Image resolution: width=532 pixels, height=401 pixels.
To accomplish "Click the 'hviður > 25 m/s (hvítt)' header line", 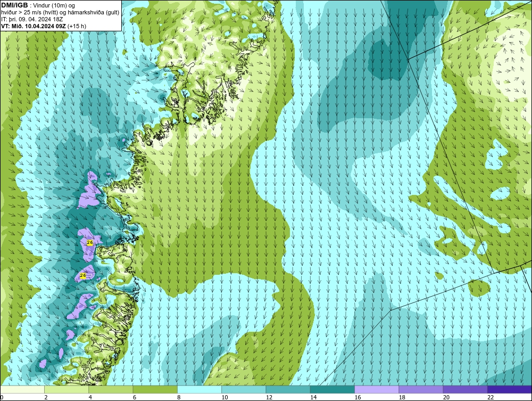I will tap(60, 13).
